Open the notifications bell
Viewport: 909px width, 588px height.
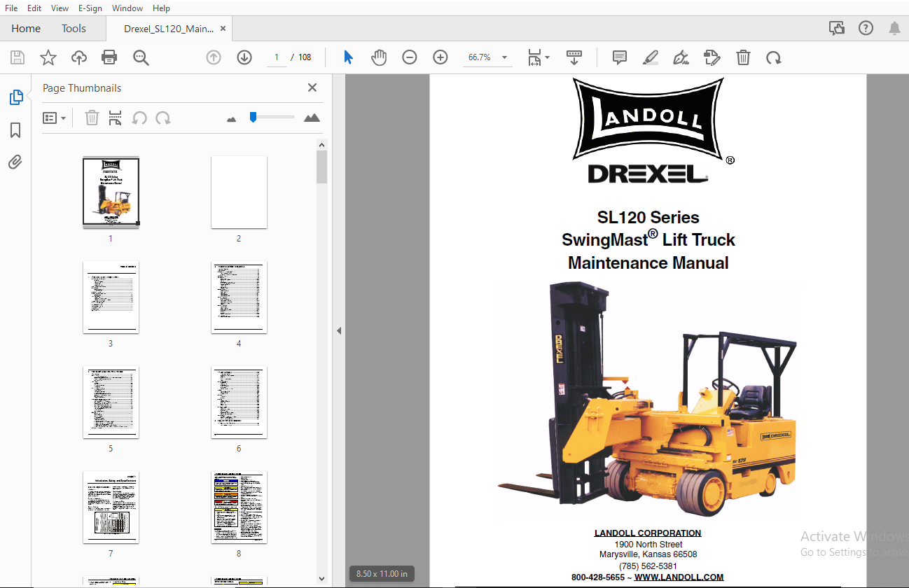(894, 28)
